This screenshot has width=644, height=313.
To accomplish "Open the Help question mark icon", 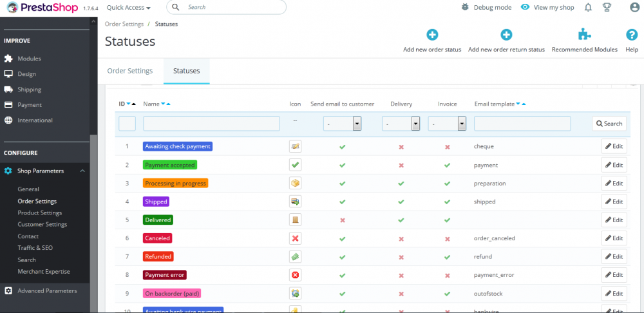I will 632,35.
